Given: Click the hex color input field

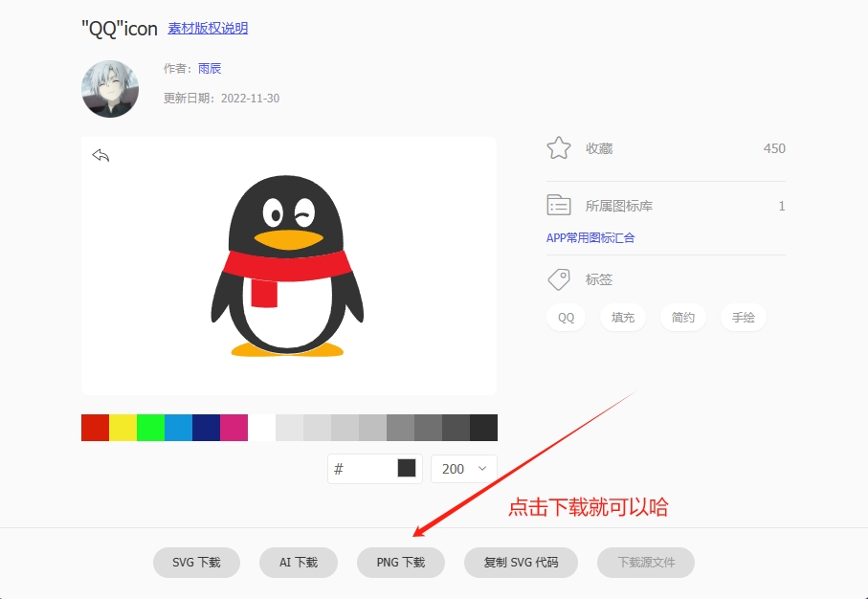Looking at the screenshot, I should (375, 469).
